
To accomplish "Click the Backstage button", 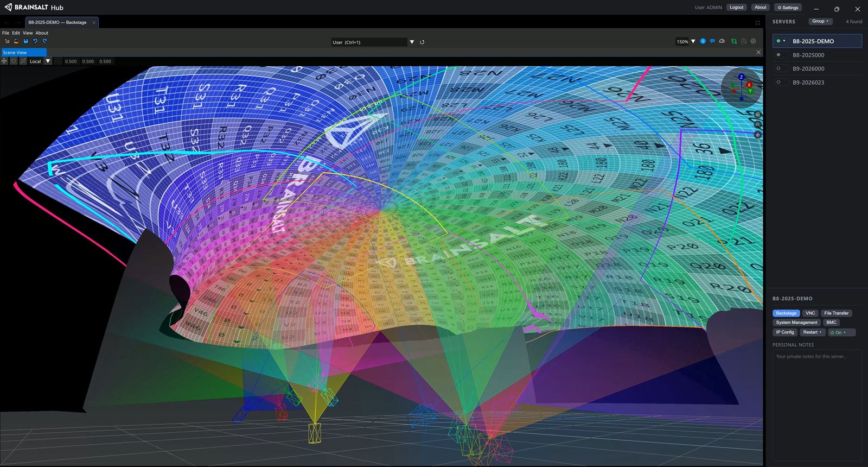I will (786, 313).
